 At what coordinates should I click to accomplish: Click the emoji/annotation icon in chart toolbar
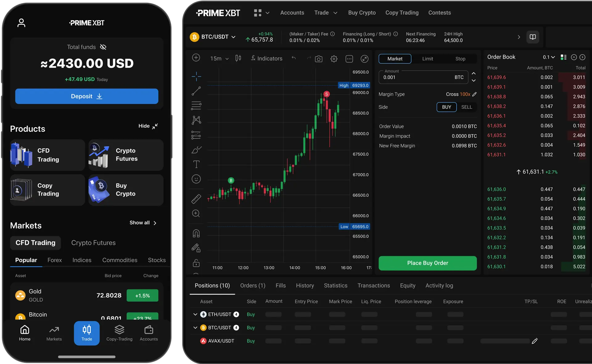click(196, 179)
